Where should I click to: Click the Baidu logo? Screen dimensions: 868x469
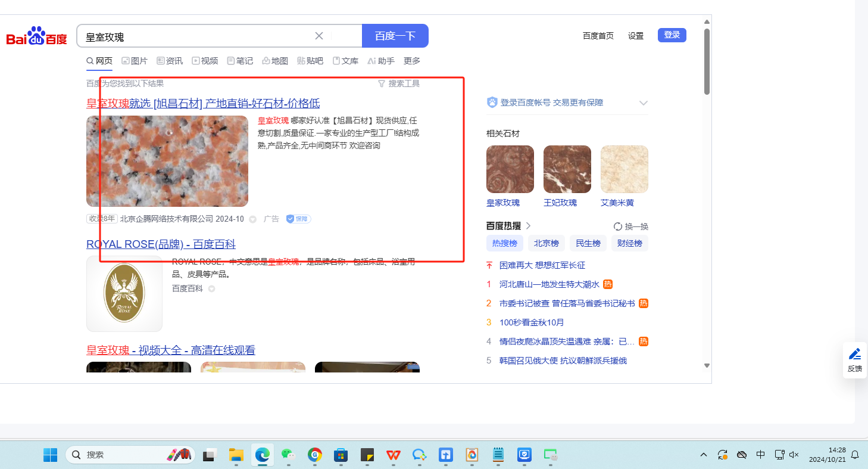36,37
